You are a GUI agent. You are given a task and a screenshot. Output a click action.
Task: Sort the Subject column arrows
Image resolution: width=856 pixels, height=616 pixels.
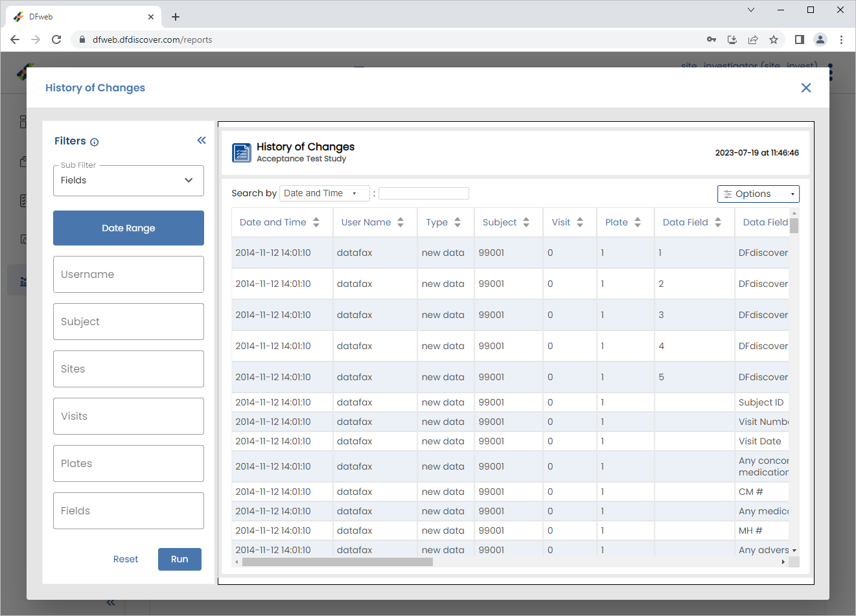point(526,222)
